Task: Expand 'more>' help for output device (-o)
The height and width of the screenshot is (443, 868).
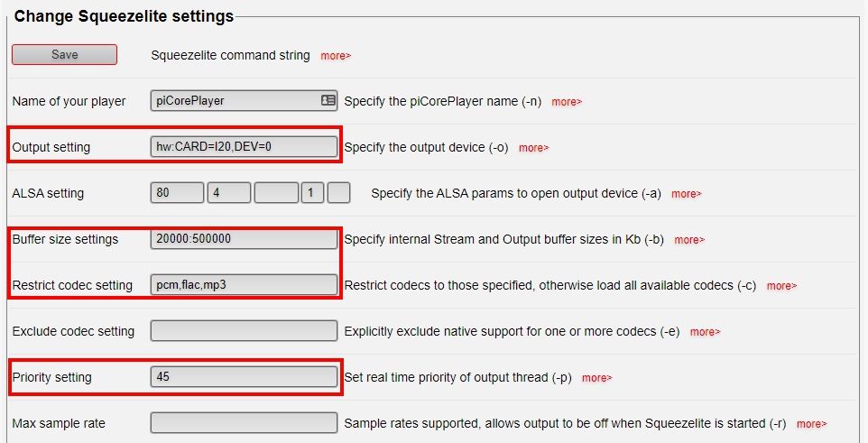Action: click(533, 148)
